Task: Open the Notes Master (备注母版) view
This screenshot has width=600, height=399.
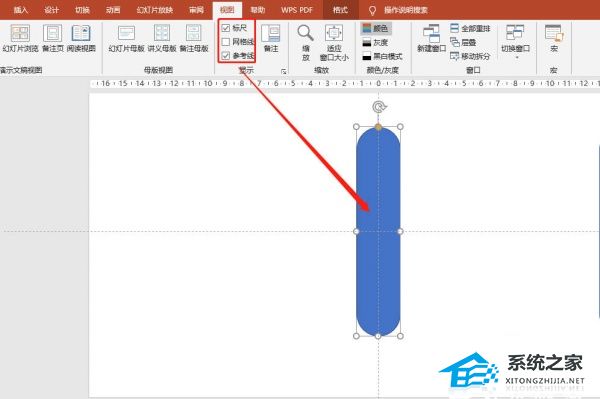Action: [x=194, y=38]
